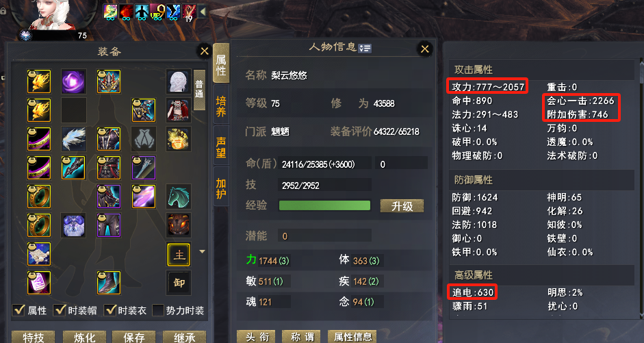Expand the dropdown arrow beside 主 icon
Image resolution: width=644 pixels, height=343 pixels.
click(202, 251)
